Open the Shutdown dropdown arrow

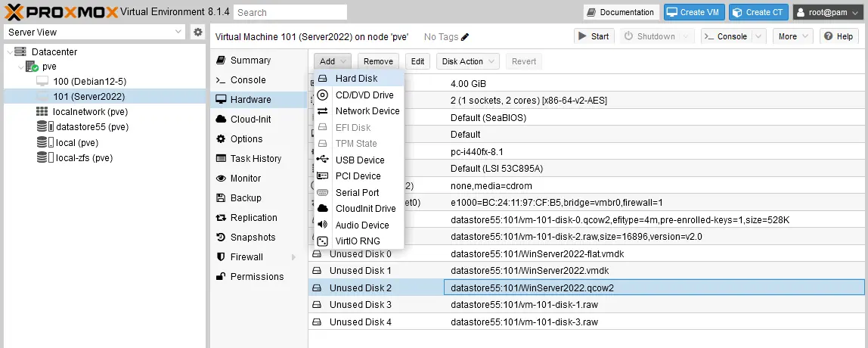[686, 36]
